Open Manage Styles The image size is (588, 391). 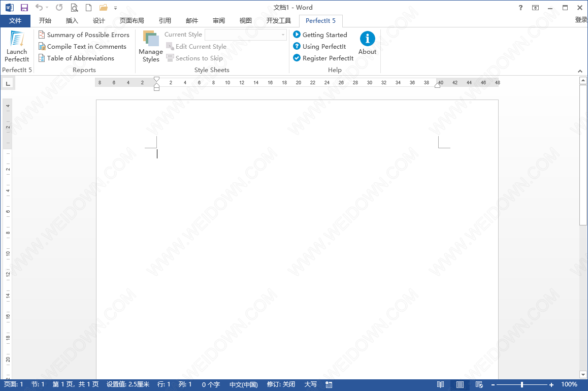click(151, 47)
